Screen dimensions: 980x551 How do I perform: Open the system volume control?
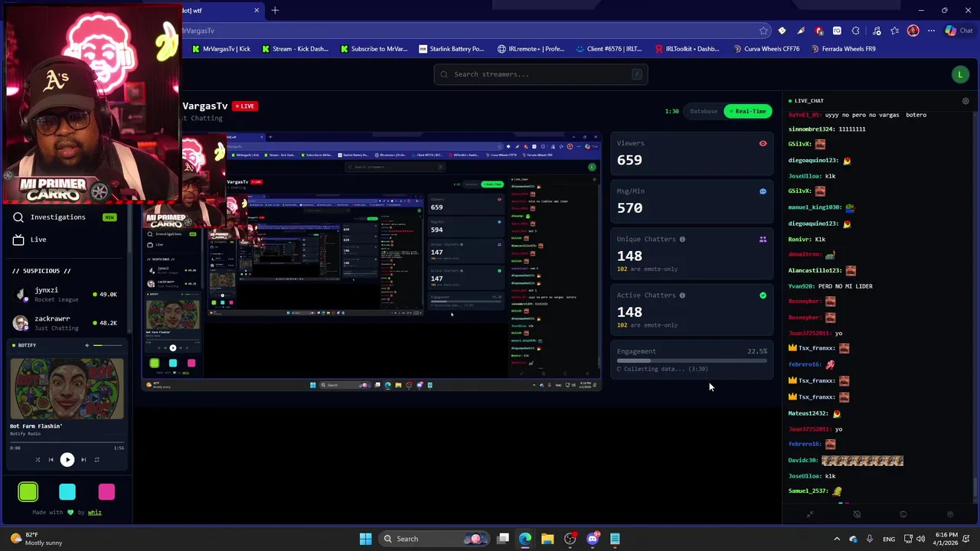(x=920, y=539)
